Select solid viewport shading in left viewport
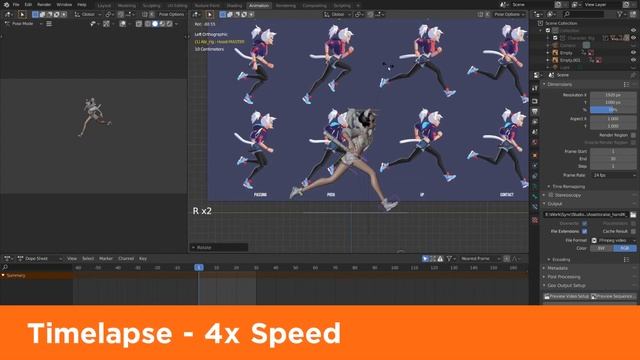 [155, 24]
